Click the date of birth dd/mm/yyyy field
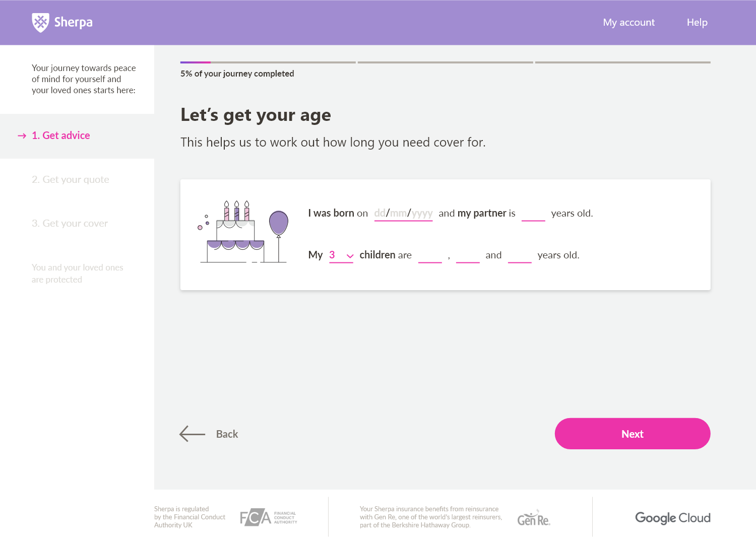This screenshot has width=756, height=544. coord(403,214)
